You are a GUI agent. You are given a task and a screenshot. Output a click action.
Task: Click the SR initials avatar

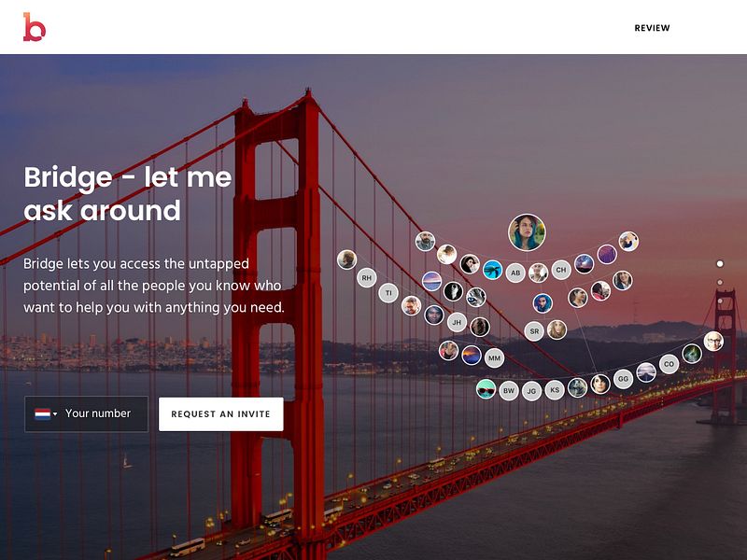click(534, 331)
